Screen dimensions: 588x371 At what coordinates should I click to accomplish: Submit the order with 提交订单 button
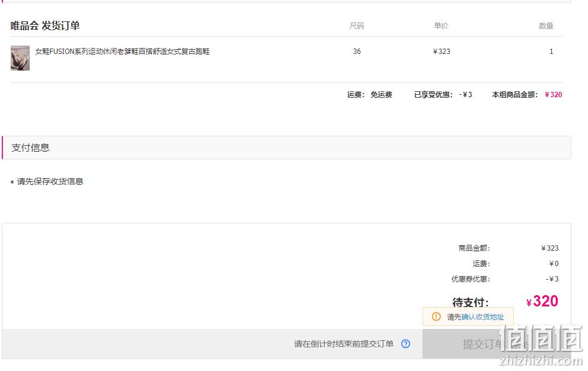[x=497, y=344]
